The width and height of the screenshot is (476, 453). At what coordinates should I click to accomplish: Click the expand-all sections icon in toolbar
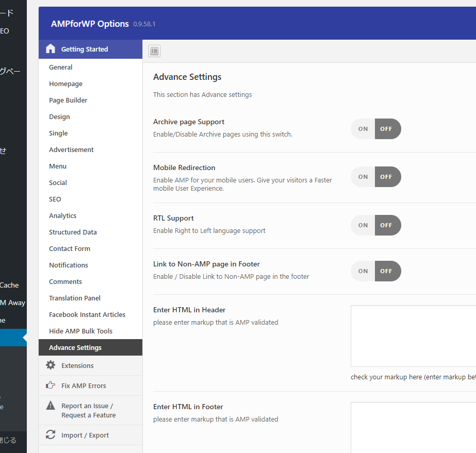pyautogui.click(x=155, y=51)
